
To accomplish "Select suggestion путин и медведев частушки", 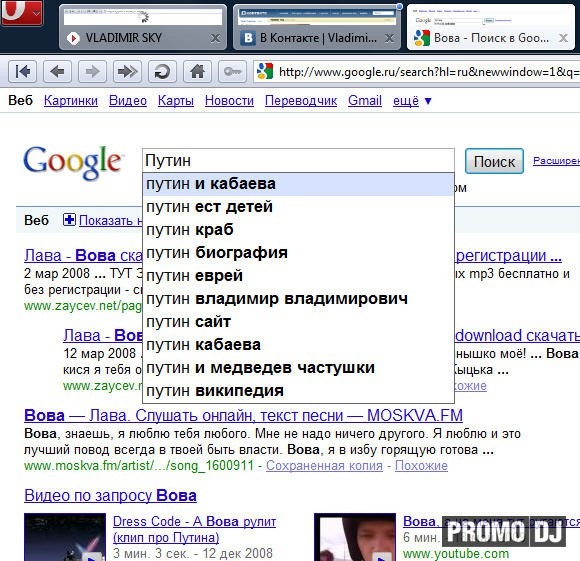I will coord(298,368).
